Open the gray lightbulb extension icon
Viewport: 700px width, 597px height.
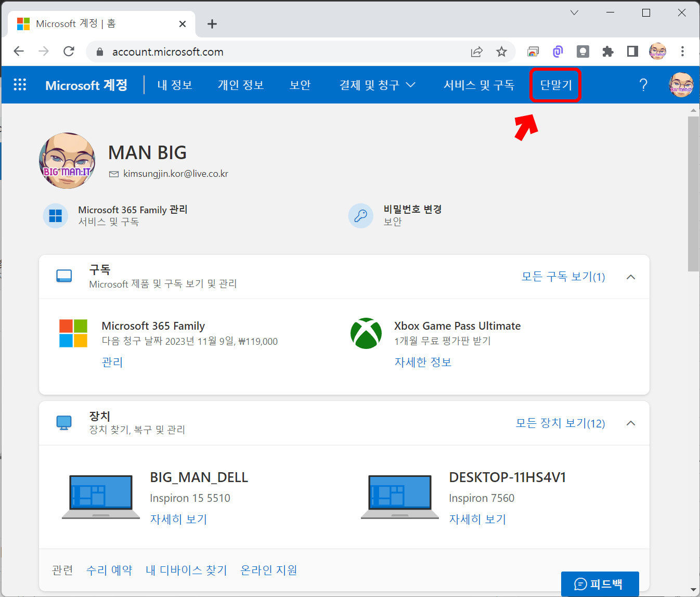pos(583,51)
